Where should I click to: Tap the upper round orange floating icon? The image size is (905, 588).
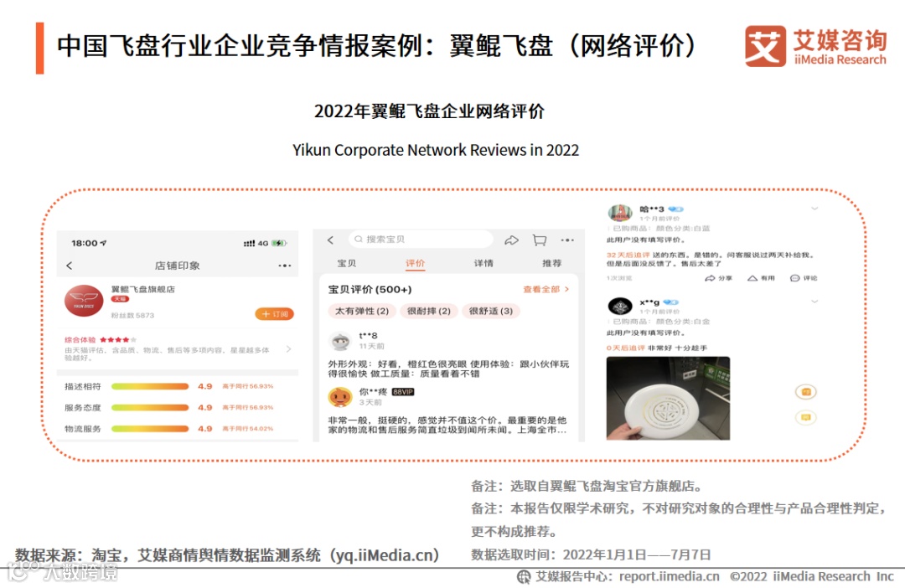pos(806,392)
